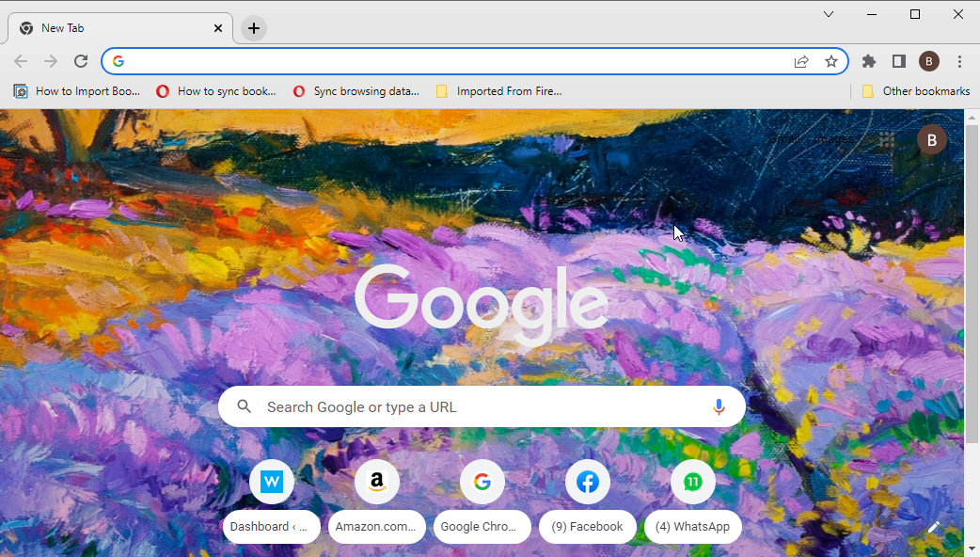Click the Gmail link on page
This screenshot has height=557, width=980.
point(783,139)
